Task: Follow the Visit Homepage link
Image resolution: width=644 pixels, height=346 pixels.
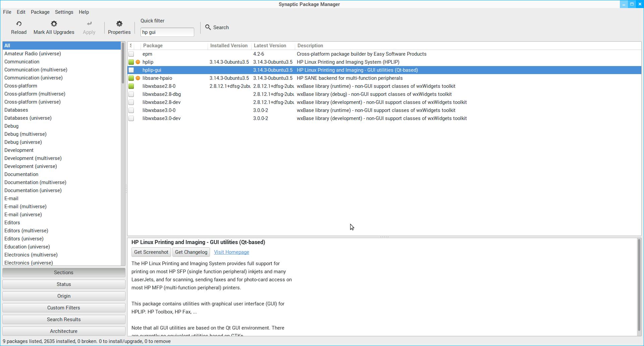Action: [231, 252]
